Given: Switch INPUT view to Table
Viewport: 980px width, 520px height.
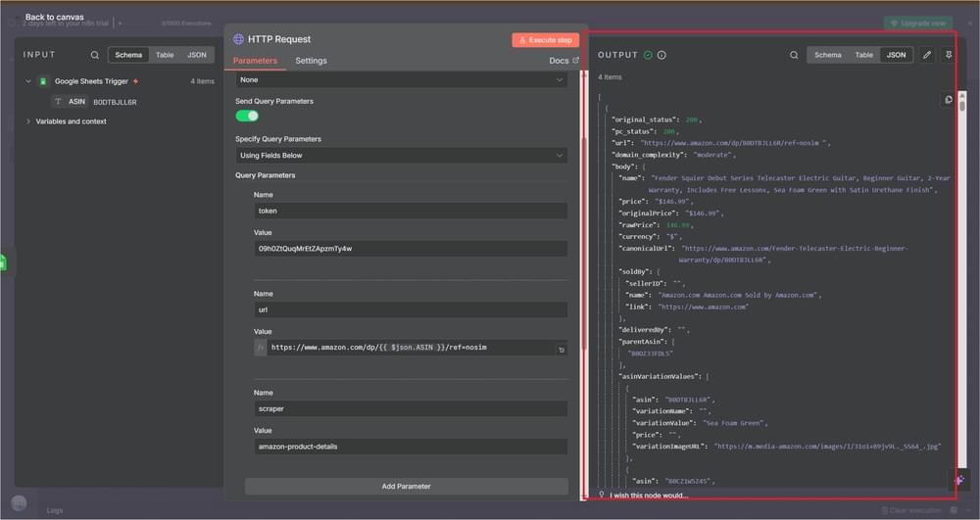Looking at the screenshot, I should pyautogui.click(x=165, y=55).
